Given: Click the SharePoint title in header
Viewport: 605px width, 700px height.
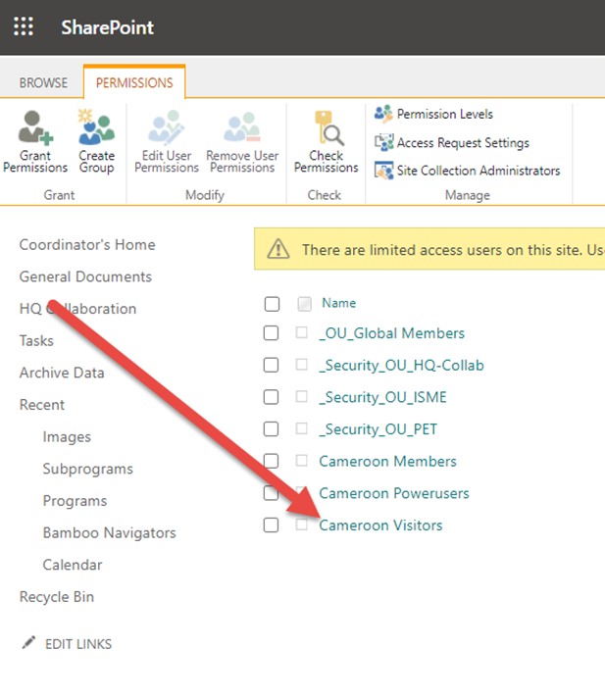Looking at the screenshot, I should tap(108, 27).
